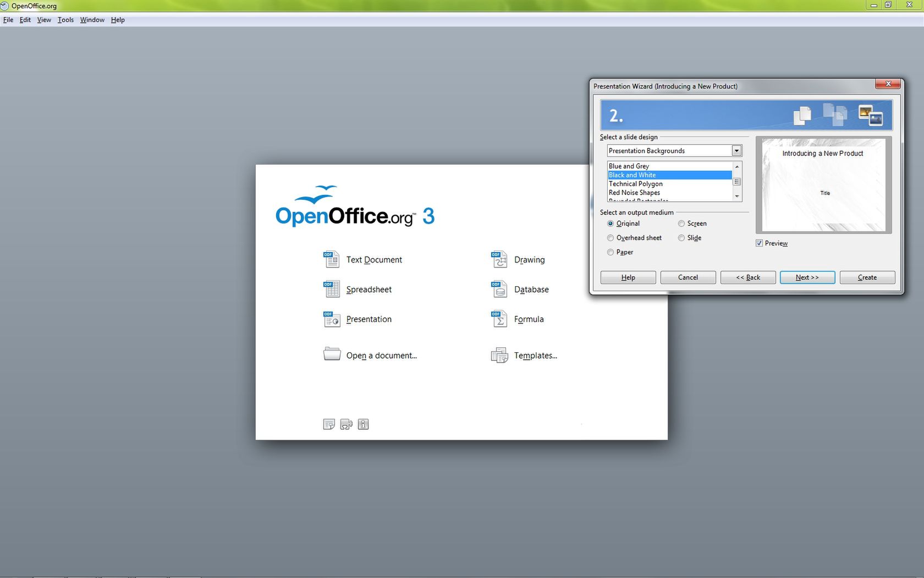Click the information icon in Start Center
Viewport: 924px width, 578px height.
tap(363, 424)
